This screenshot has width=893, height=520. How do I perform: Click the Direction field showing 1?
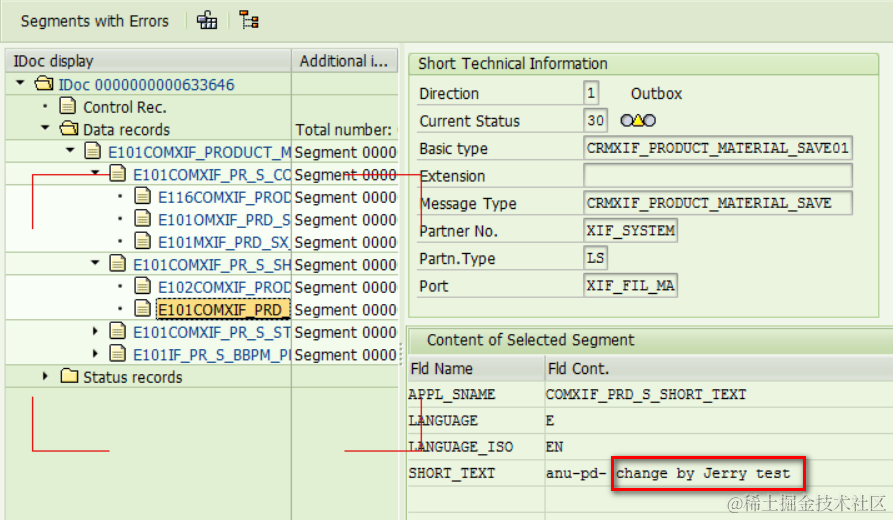(591, 93)
